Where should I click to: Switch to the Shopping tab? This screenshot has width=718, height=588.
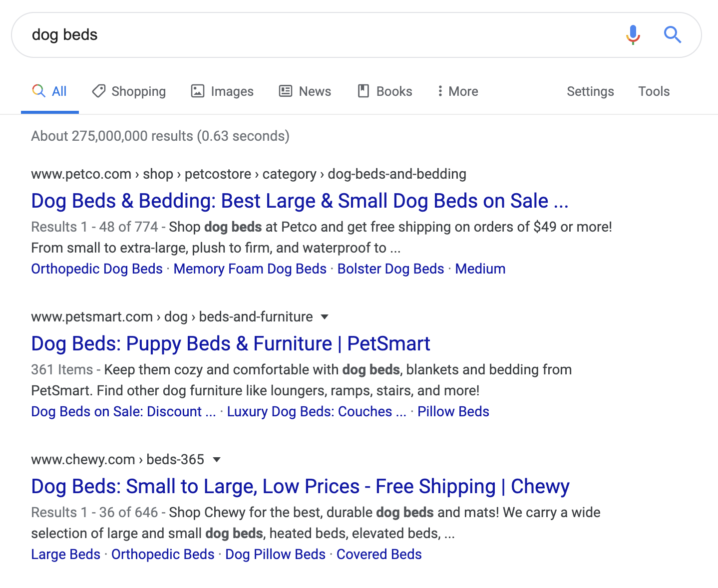129,91
